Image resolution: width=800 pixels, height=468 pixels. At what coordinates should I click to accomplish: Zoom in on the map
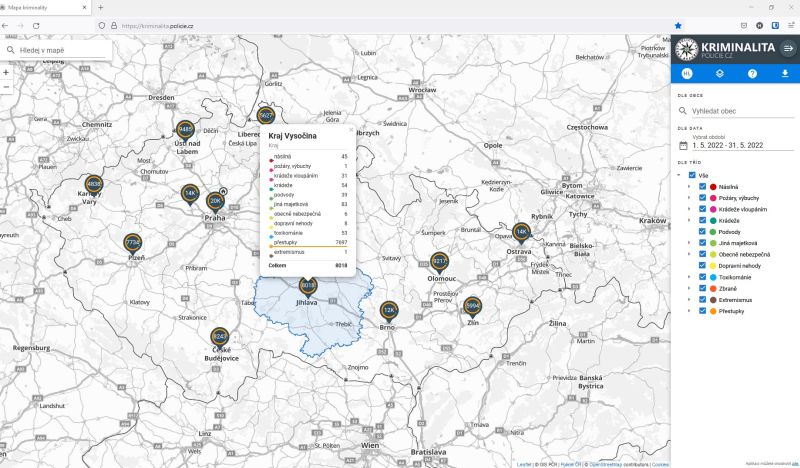point(7,73)
